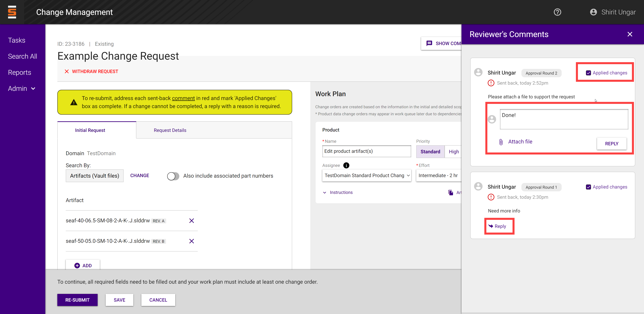Viewport: 644px width, 314px height.
Task: Click the paperclip Attach file icon
Action: tap(501, 142)
